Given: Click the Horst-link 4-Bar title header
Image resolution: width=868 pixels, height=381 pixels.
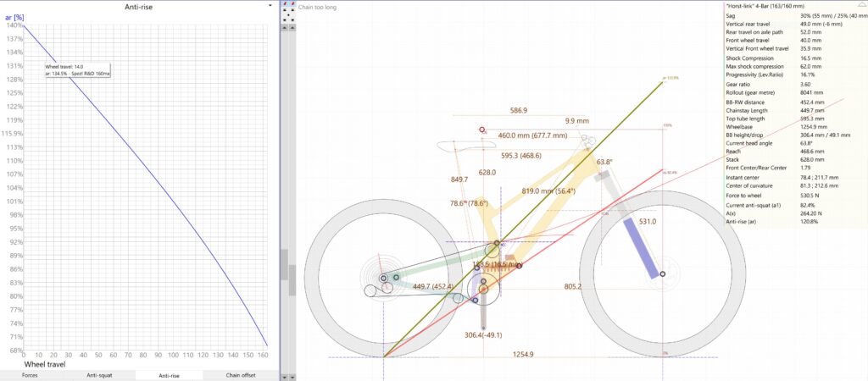Looking at the screenshot, I should point(790,5).
